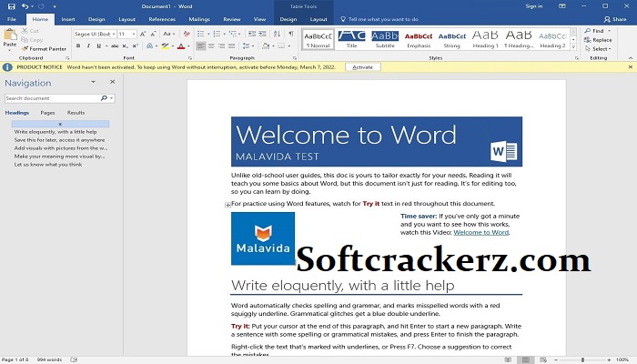Viewport: 637px width, 364px height.
Task: Switch to Pages tab in Navigation pane
Action: pos(47,113)
